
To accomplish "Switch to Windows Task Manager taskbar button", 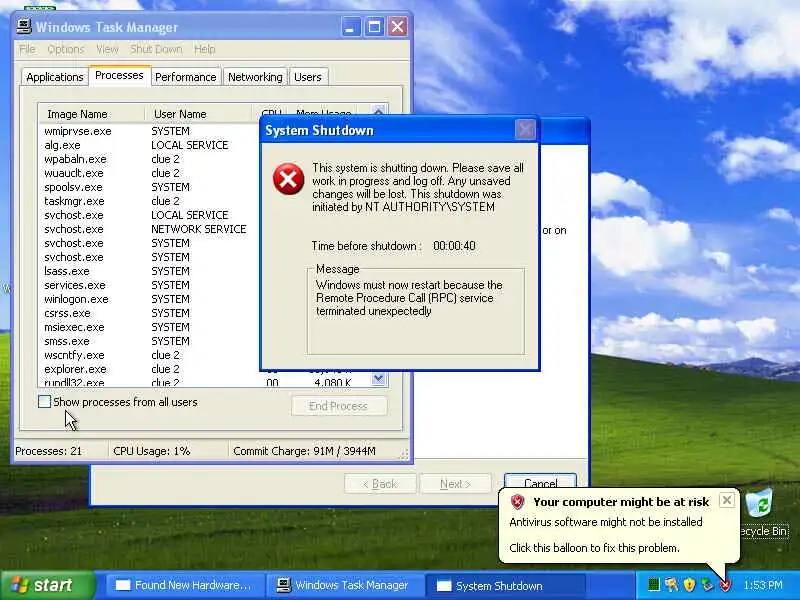I will point(344,586).
